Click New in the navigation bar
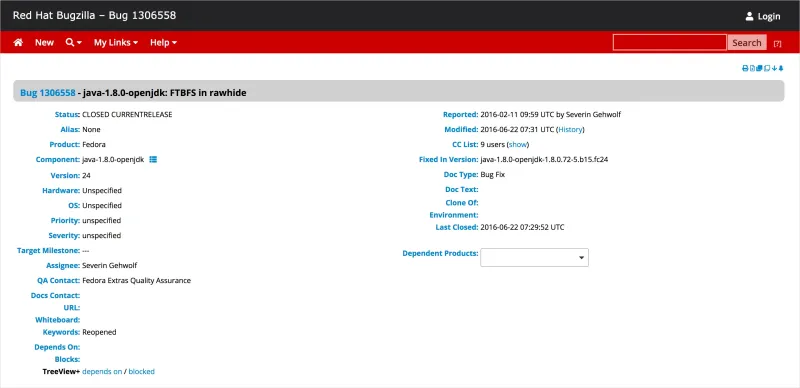 (44, 42)
